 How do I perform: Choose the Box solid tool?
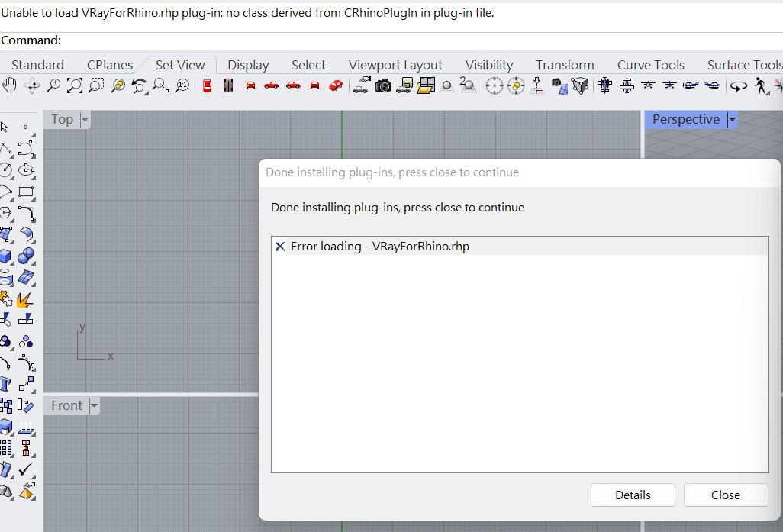pyautogui.click(x=5, y=256)
